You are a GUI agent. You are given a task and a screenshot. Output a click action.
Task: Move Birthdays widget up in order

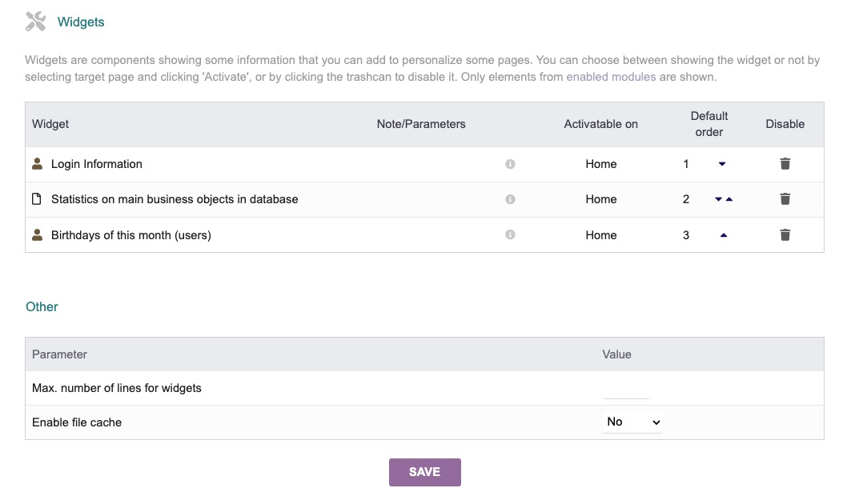[x=724, y=235]
